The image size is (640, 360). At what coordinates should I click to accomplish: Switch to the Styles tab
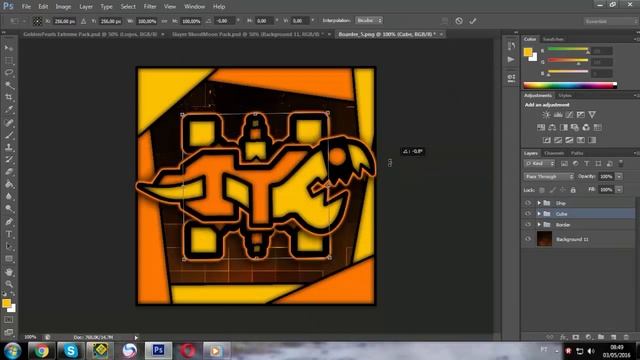[x=565, y=96]
